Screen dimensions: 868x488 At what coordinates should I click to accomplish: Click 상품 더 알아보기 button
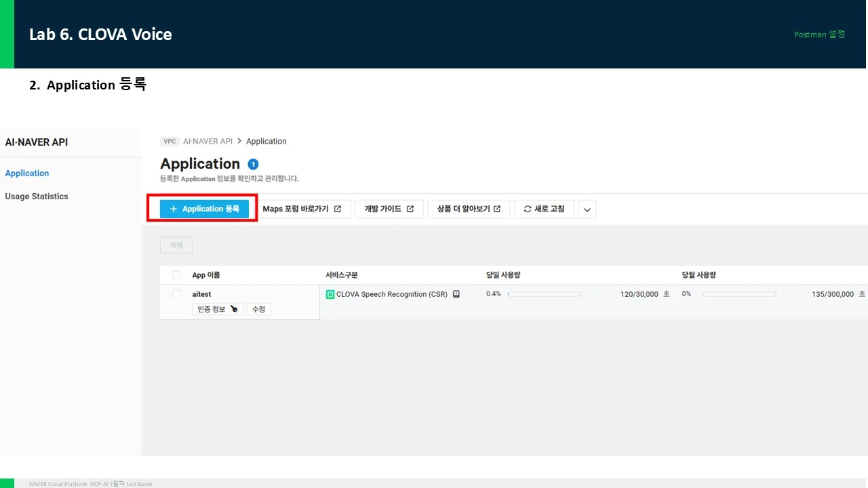tap(469, 209)
